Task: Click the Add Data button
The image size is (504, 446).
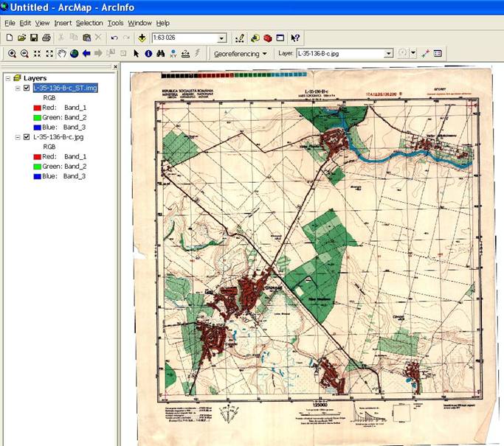Action: click(141, 38)
